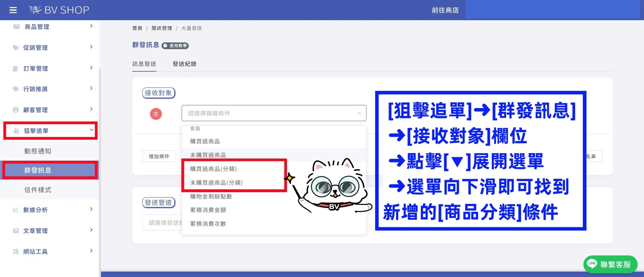Click the BV SHOP logo

(59, 10)
